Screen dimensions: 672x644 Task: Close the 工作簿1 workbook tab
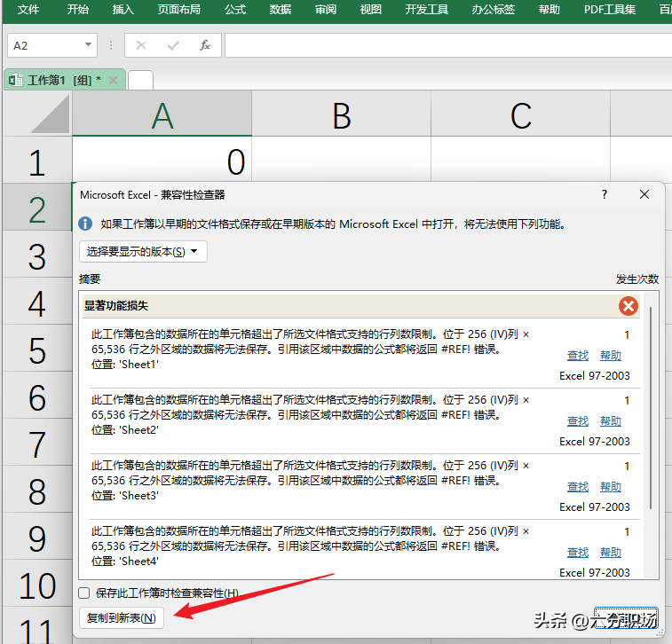(x=113, y=80)
